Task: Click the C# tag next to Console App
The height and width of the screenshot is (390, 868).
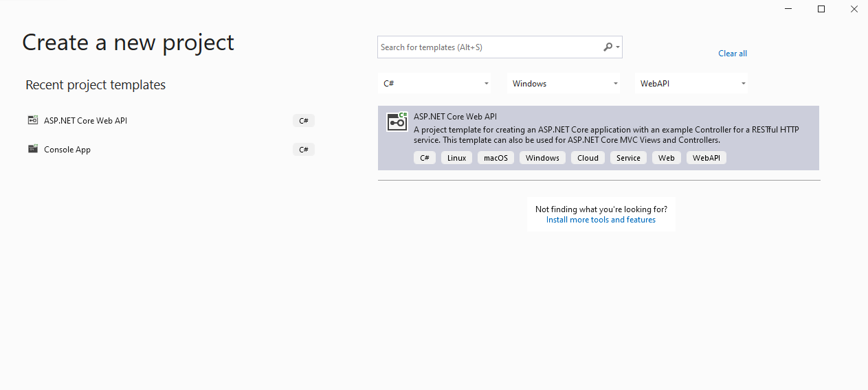Action: 304,150
